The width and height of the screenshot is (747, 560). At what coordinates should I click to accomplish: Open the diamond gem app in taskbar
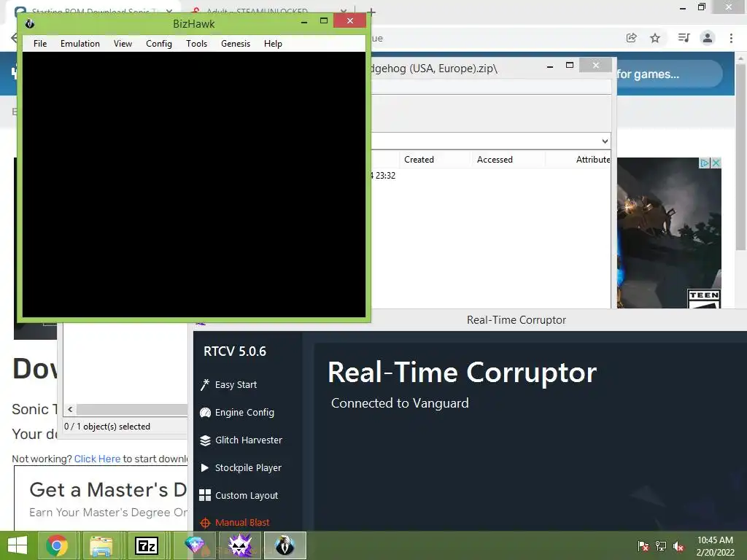point(195,545)
